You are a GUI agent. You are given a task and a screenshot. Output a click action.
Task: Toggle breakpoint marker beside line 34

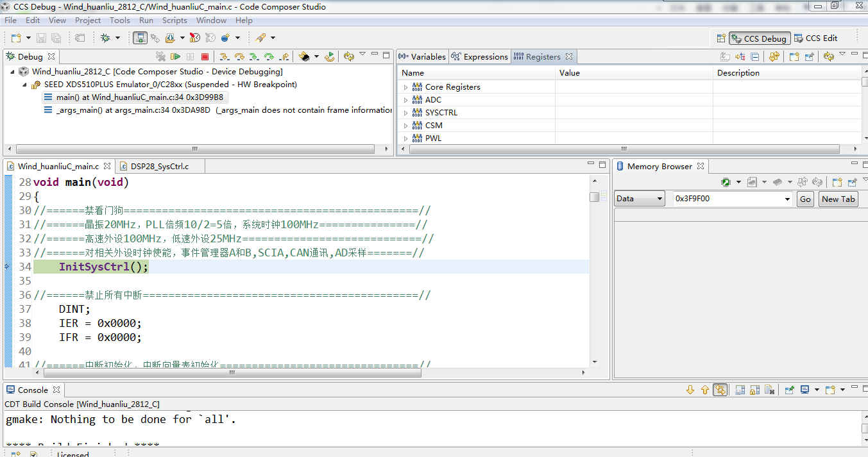(8, 267)
